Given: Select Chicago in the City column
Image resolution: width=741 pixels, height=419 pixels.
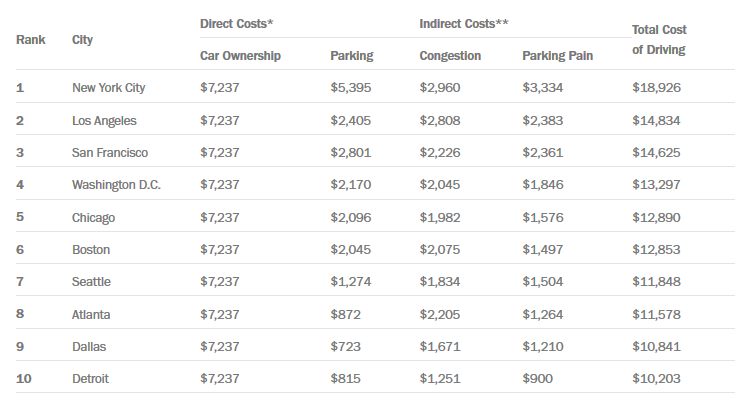Looking at the screenshot, I should 94,218.
